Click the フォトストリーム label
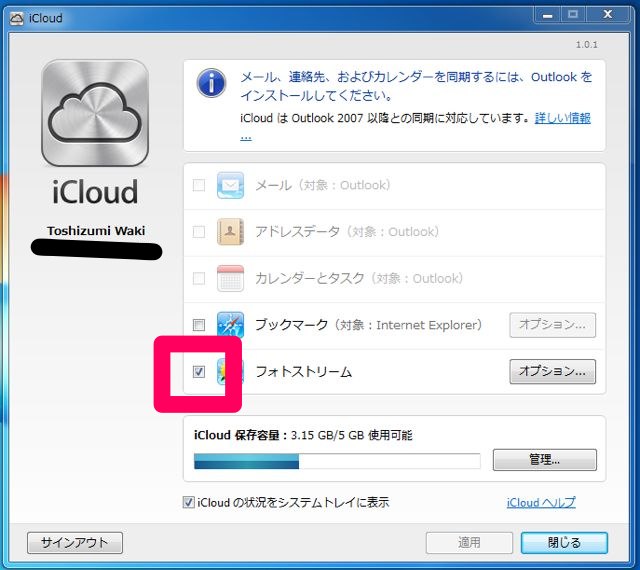 [303, 372]
